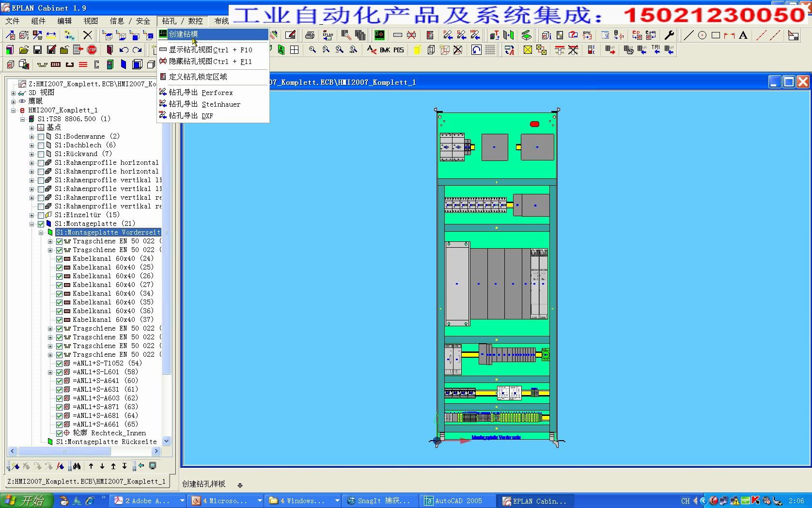Select the text A tool
The image size is (812, 508).
click(x=743, y=35)
